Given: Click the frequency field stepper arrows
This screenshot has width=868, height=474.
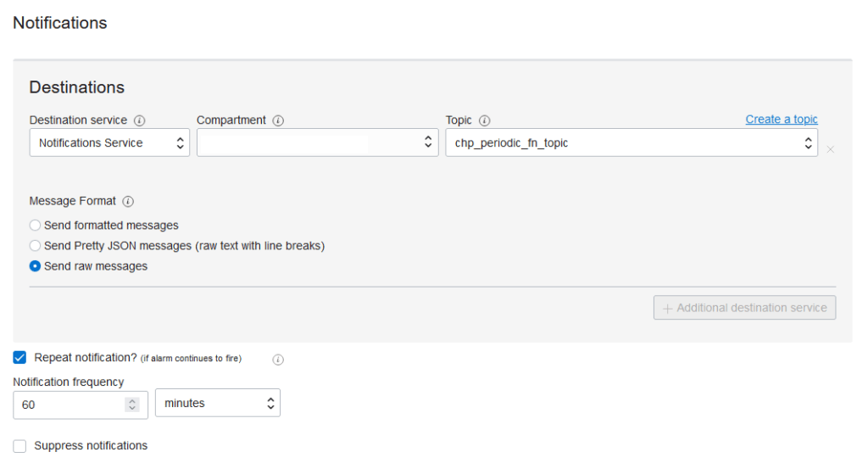Looking at the screenshot, I should point(131,405).
